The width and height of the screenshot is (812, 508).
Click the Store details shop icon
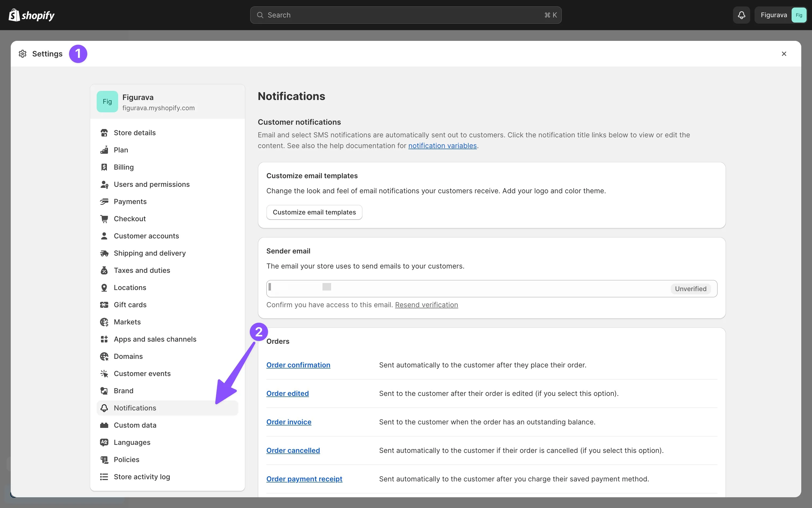click(x=104, y=133)
